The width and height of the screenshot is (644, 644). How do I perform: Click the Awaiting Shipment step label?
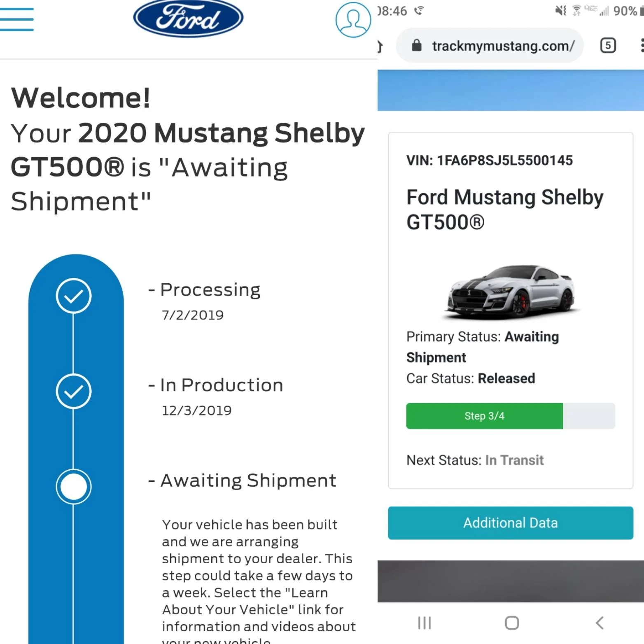click(248, 481)
